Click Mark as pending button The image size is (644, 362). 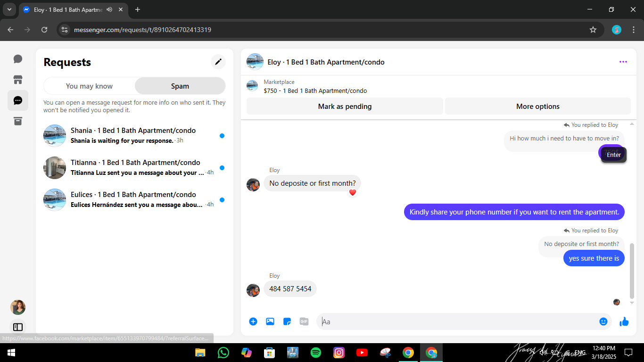345,106
